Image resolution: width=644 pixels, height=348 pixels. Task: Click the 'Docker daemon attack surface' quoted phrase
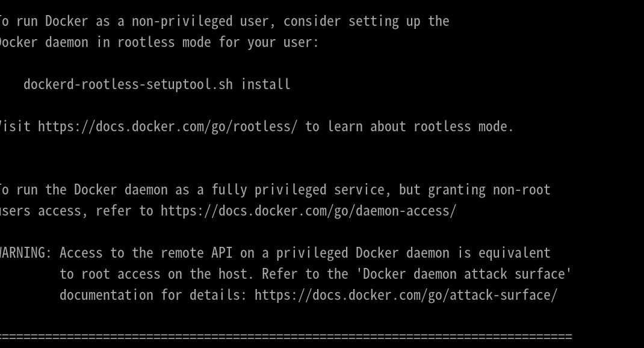coord(463,273)
